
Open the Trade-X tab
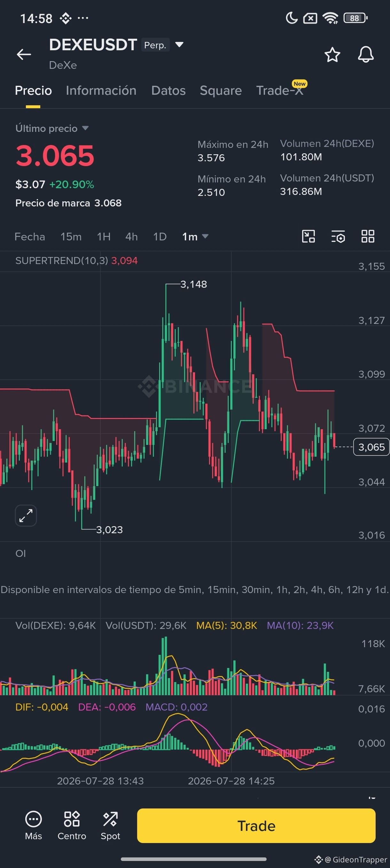280,91
